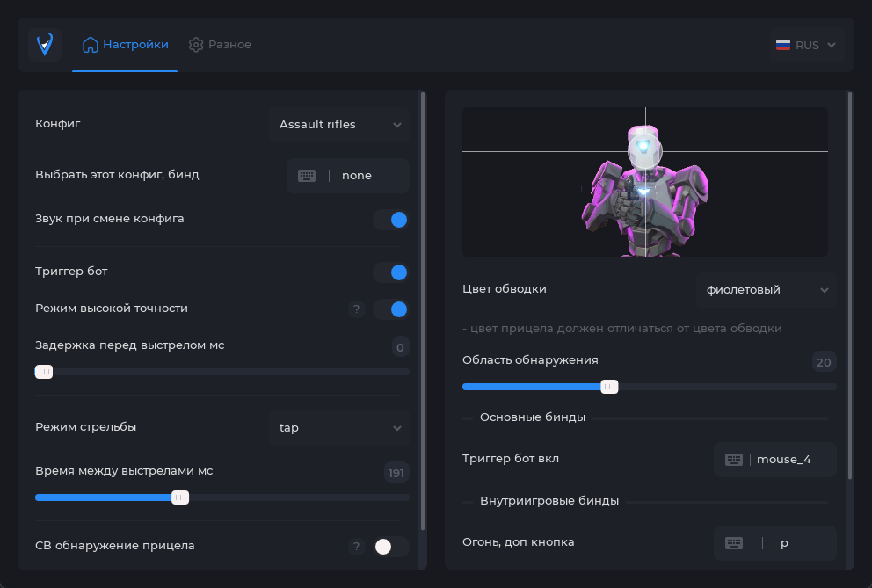
Task: Disable the Звук при смене конфига switch
Action: pyautogui.click(x=391, y=219)
